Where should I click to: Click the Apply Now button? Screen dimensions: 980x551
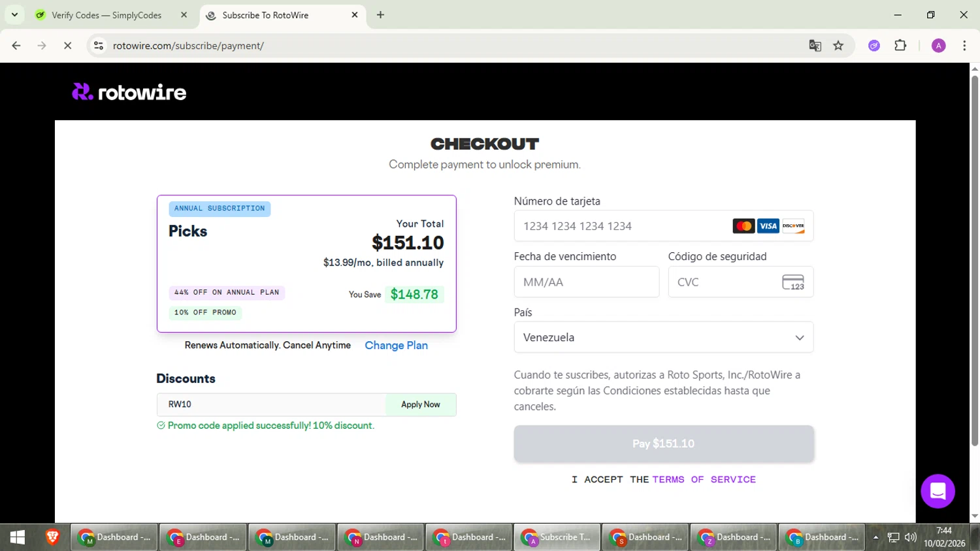(421, 405)
